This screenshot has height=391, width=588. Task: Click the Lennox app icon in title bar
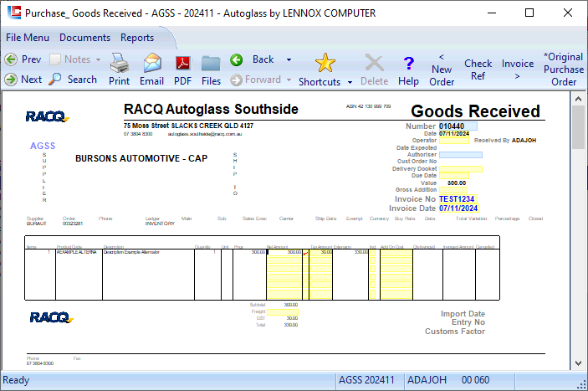pos(14,13)
